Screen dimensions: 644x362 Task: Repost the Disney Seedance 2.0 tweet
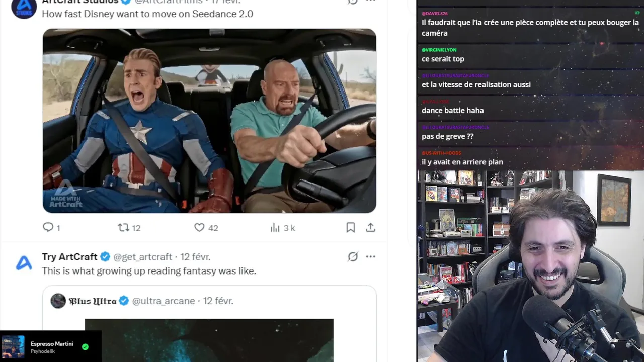129,228
